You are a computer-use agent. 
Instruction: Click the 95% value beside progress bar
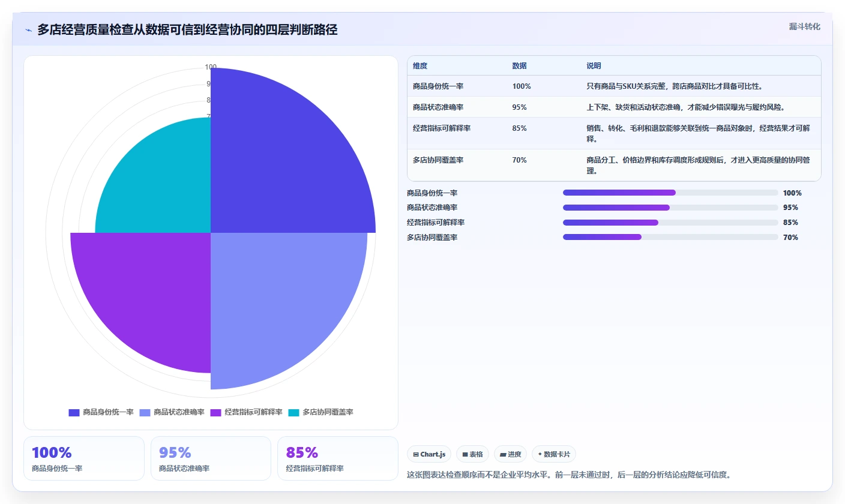(x=790, y=208)
